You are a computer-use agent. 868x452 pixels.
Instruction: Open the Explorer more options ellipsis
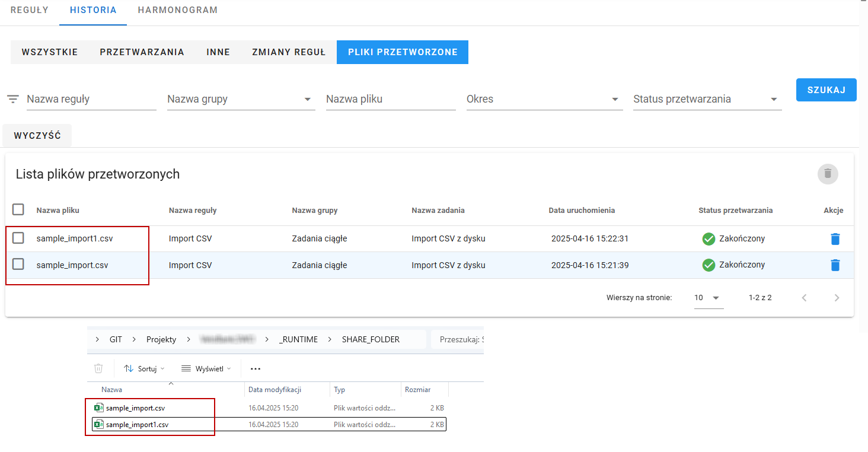click(x=256, y=369)
